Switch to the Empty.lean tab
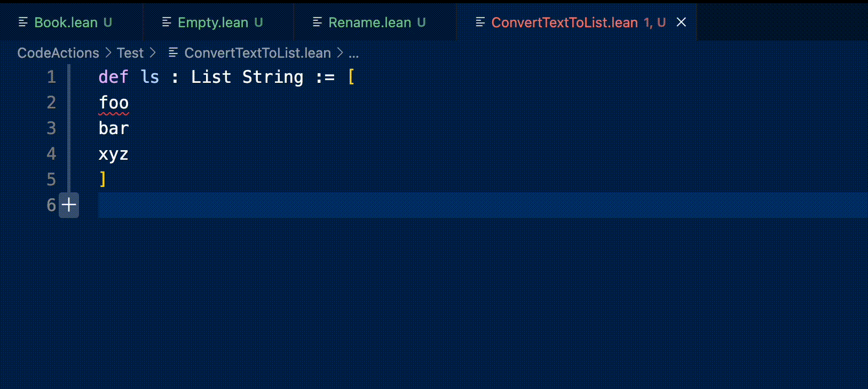868x389 pixels. (x=212, y=22)
